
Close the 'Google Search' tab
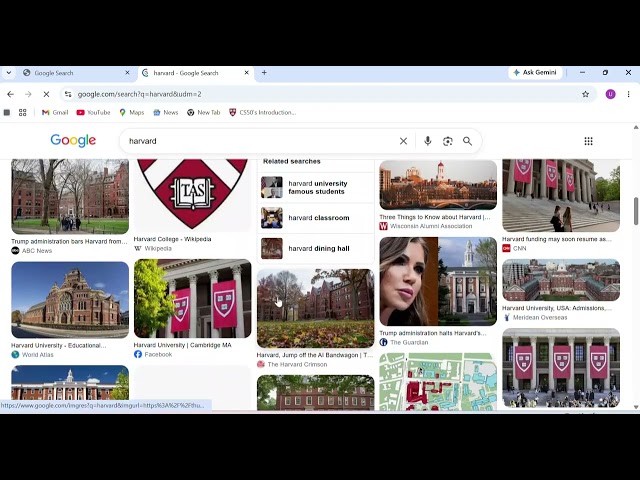point(127,73)
